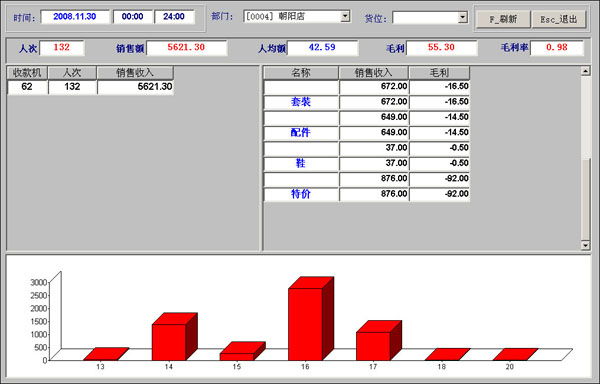Select the 配件 category row
This screenshot has height=384, width=600.
coord(367,133)
